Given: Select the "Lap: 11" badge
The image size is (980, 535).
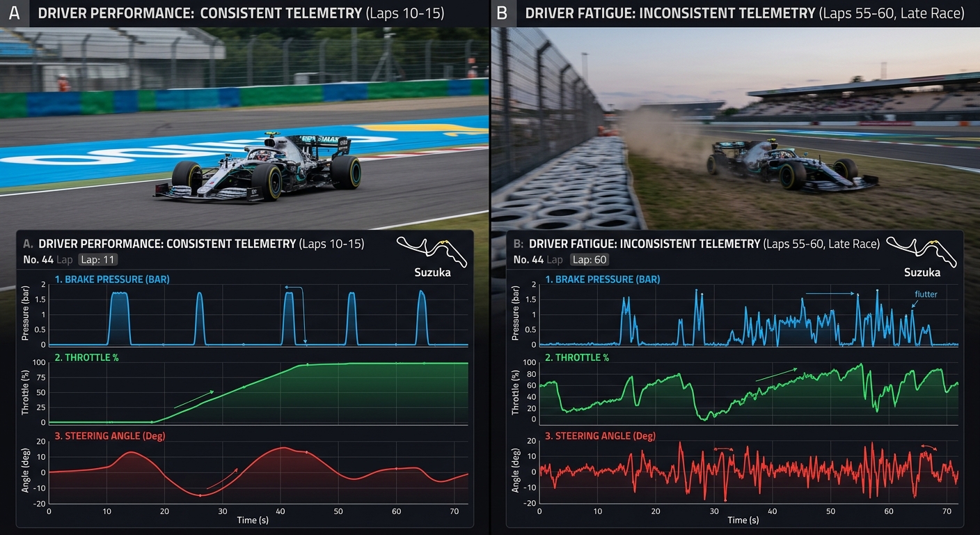Looking at the screenshot, I should pyautogui.click(x=97, y=260).
